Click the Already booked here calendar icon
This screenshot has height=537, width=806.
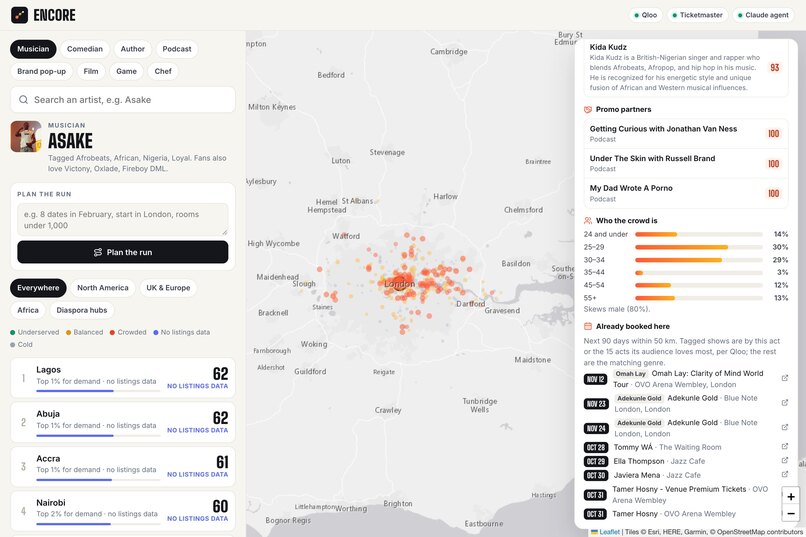click(x=588, y=326)
